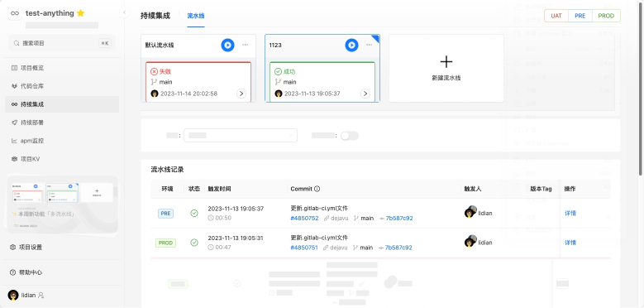
Task: Run the 默认流水线 pipeline play button
Action: tap(227, 45)
